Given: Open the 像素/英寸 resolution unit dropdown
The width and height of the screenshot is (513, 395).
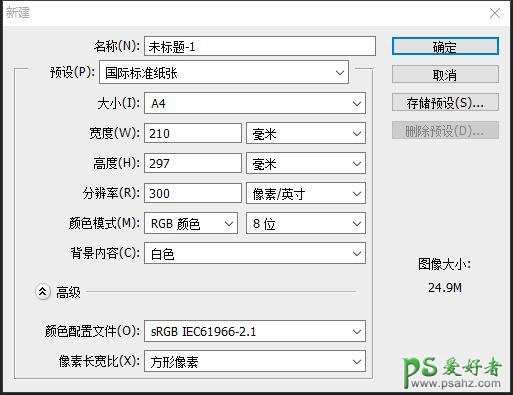Looking at the screenshot, I should tap(306, 193).
